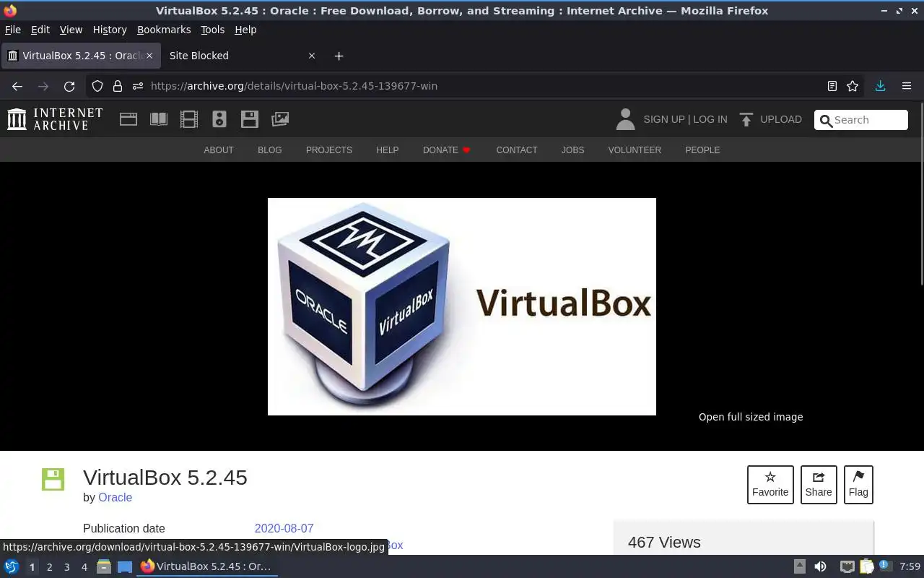Open the network tray icon
Image resolution: width=924 pixels, height=578 pixels.
[x=847, y=566]
